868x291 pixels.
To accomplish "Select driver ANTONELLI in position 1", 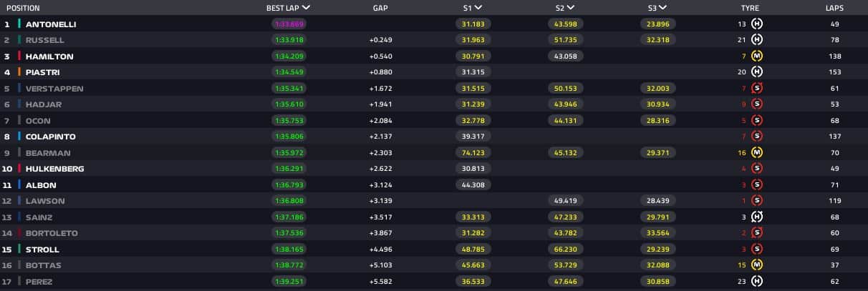I will tap(51, 24).
